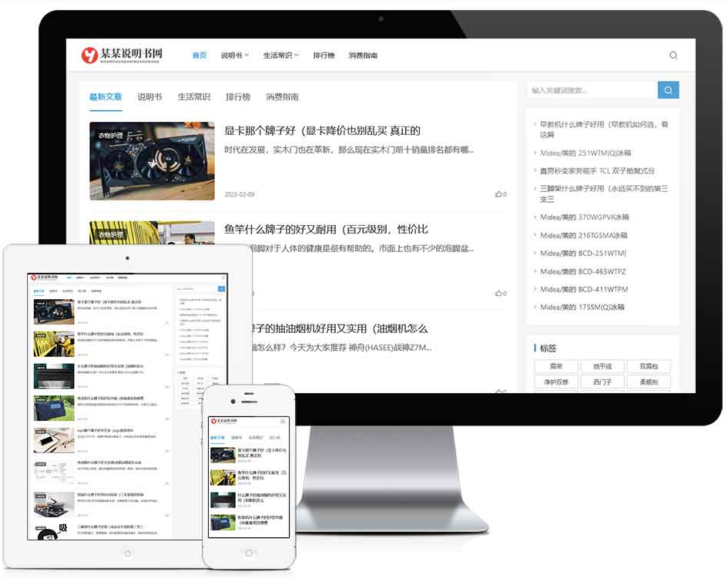Click the red 某某说明书网 site logo
Viewport: 728px width, 579px height.
[122, 56]
